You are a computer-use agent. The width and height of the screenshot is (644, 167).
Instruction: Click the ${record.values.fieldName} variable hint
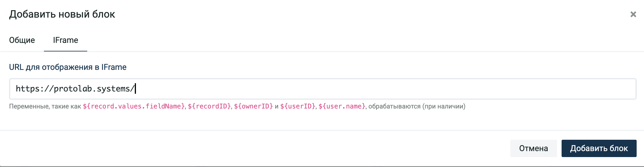(x=134, y=106)
